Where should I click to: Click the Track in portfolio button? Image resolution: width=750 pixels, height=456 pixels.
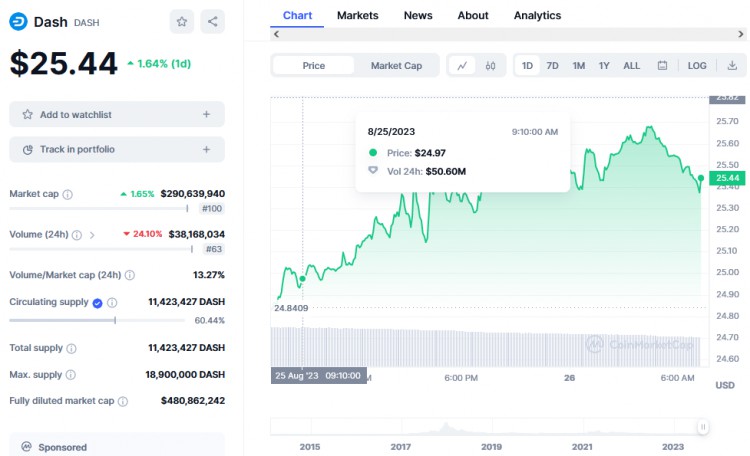(117, 150)
